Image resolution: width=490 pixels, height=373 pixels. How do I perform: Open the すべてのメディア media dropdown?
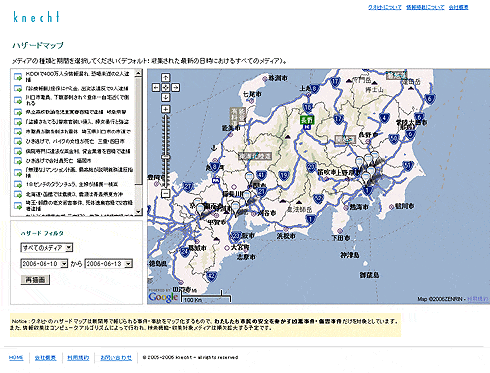[x=47, y=248]
